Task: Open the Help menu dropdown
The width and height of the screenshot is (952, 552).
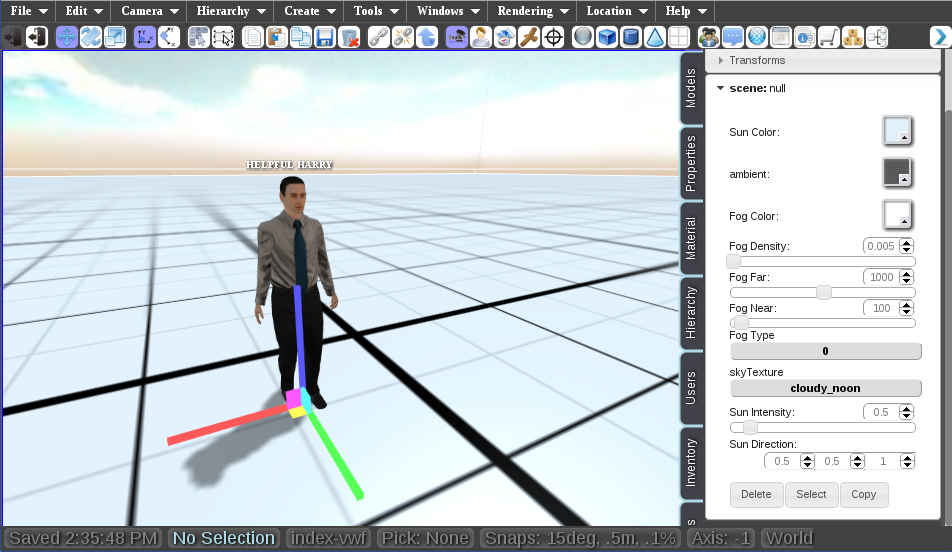Action: 686,11
